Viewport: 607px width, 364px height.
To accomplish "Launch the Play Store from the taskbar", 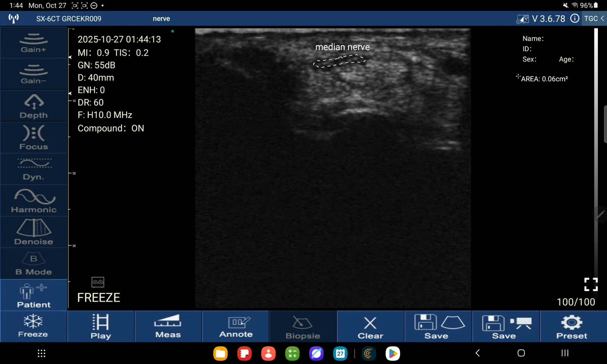I will (x=393, y=353).
